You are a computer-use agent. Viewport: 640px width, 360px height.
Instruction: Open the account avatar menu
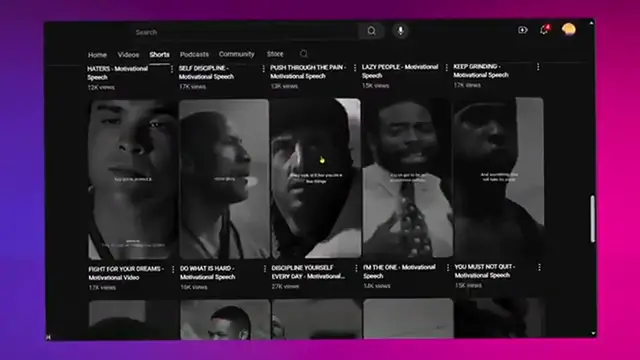(569, 29)
